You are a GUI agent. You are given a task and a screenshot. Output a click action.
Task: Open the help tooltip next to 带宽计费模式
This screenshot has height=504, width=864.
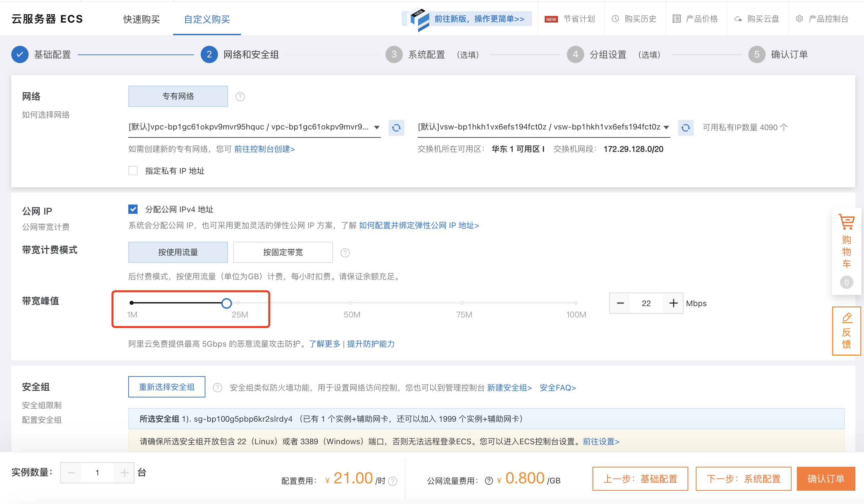pyautogui.click(x=345, y=253)
